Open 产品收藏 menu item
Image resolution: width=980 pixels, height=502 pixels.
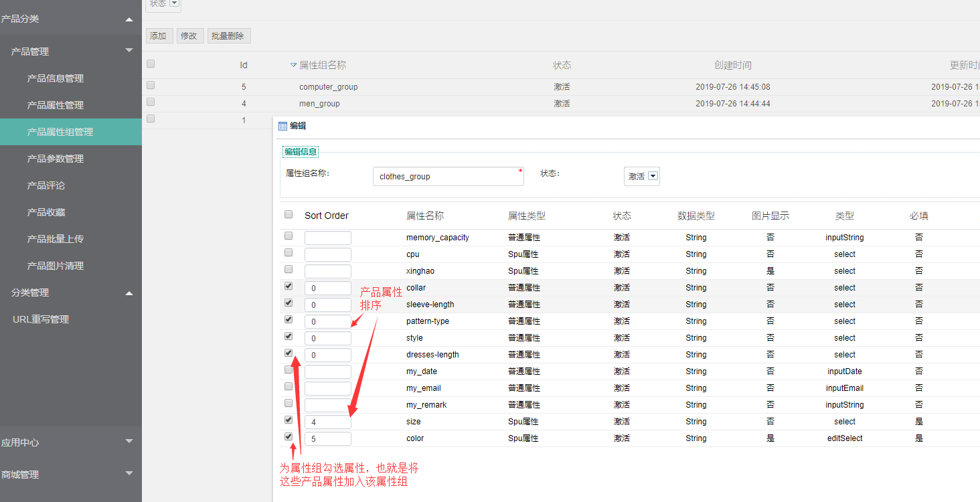[x=46, y=212]
